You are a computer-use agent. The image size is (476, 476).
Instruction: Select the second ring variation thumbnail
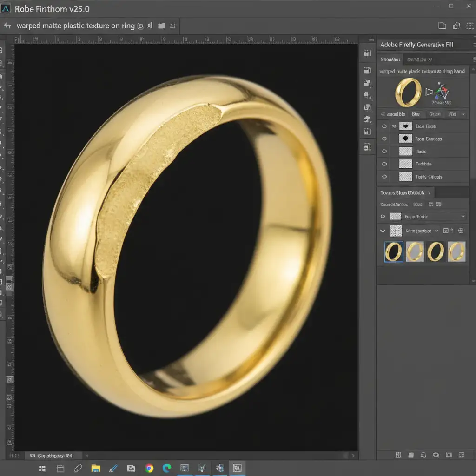(x=415, y=251)
